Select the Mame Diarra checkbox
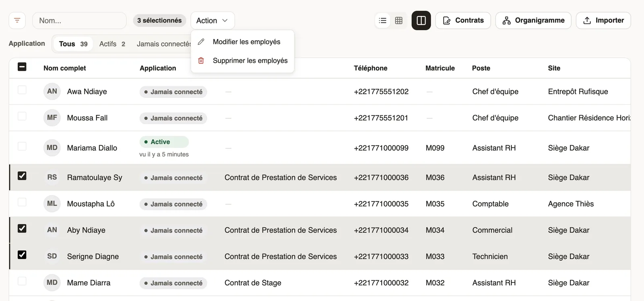The width and height of the screenshot is (644, 301). (22, 281)
